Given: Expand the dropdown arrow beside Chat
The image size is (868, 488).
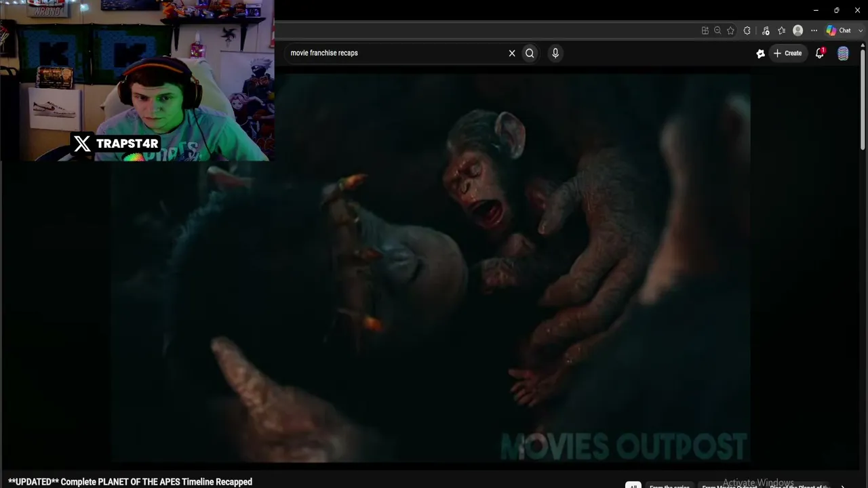Looking at the screenshot, I should pyautogui.click(x=861, y=30).
